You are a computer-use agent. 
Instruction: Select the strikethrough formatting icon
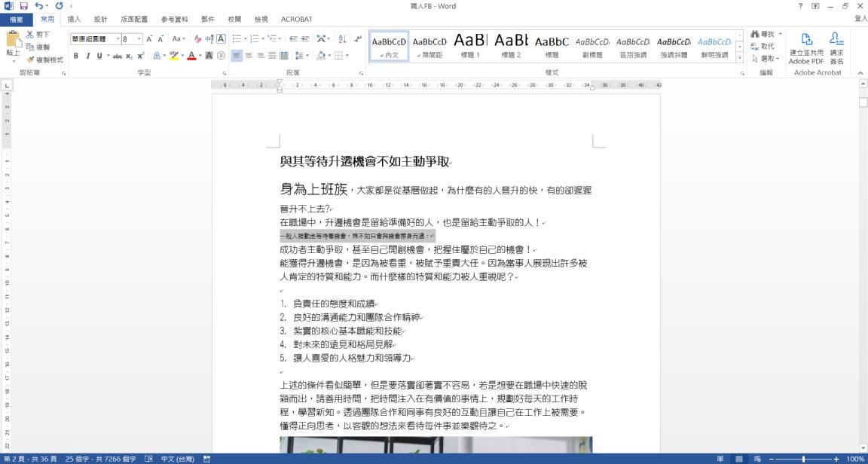pos(118,55)
